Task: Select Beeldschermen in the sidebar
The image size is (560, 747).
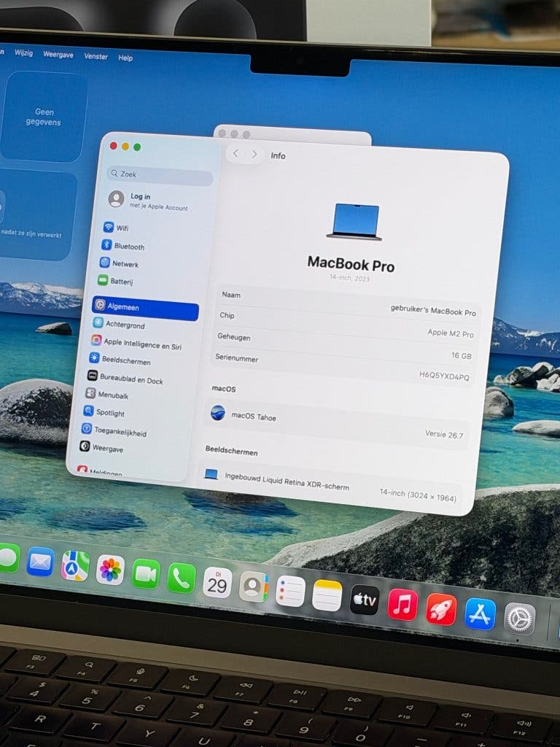Action: click(120, 360)
